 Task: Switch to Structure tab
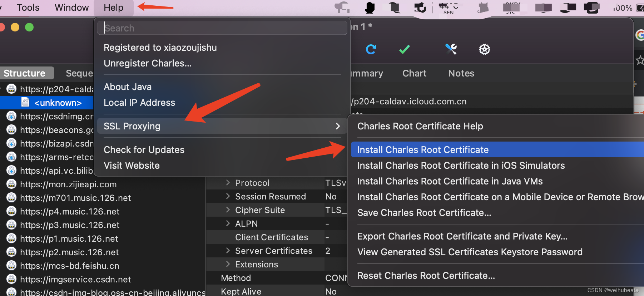pyautogui.click(x=27, y=73)
